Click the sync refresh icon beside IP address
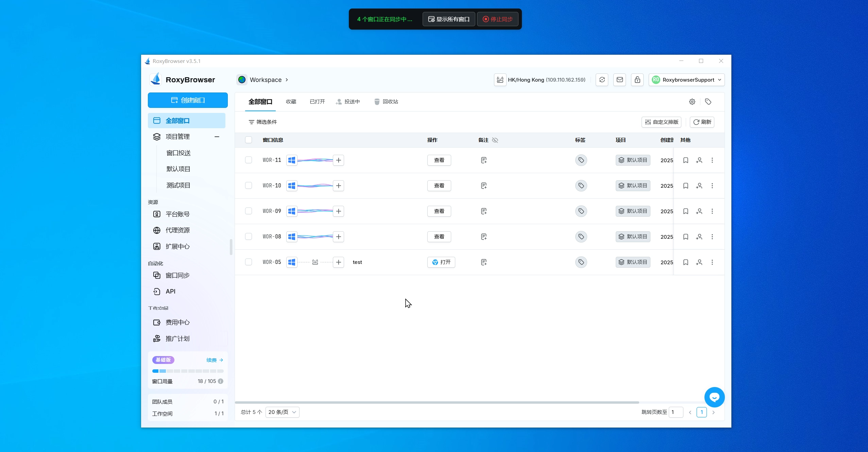This screenshot has height=452, width=868. click(x=602, y=80)
